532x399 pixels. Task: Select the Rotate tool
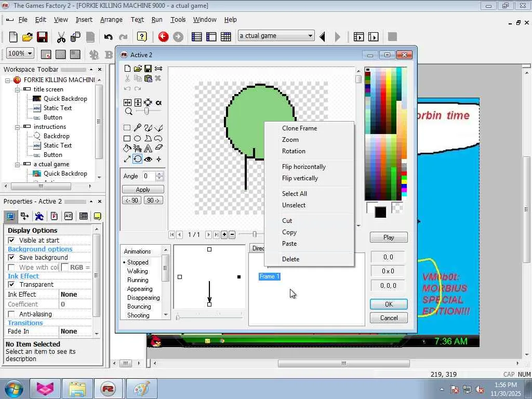137,159
